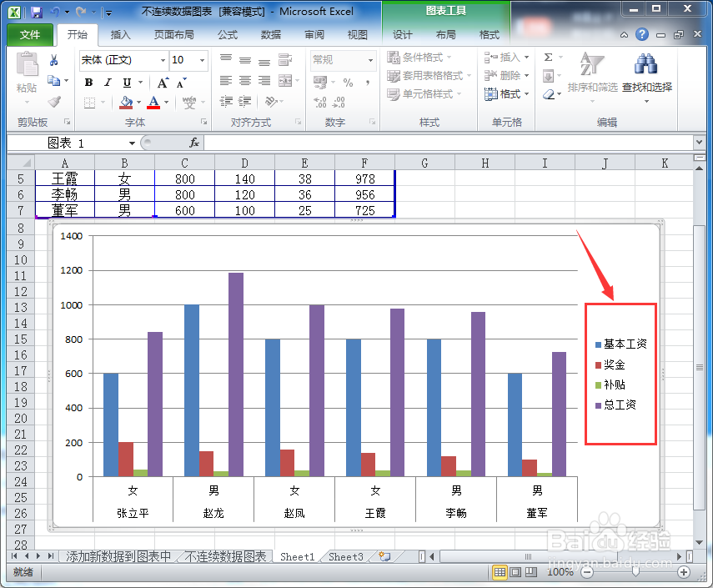Click the Zoom Out minus button
713x588 pixels.
(587, 572)
